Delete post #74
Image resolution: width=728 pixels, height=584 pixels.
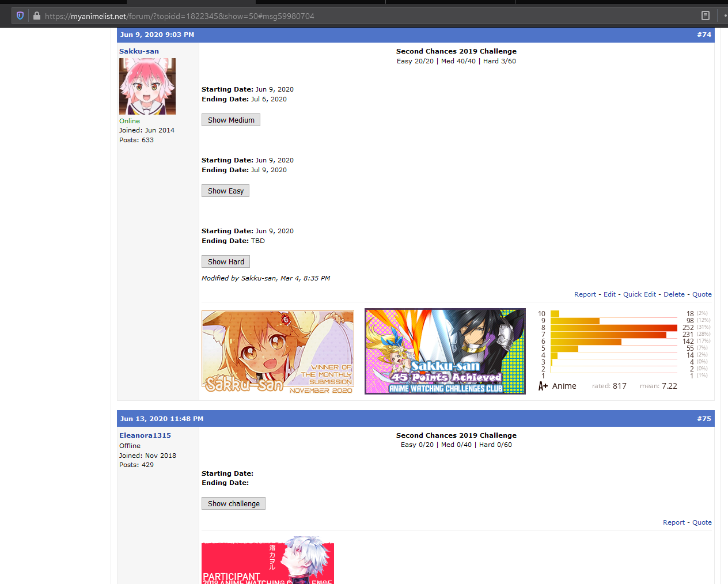pos(674,294)
